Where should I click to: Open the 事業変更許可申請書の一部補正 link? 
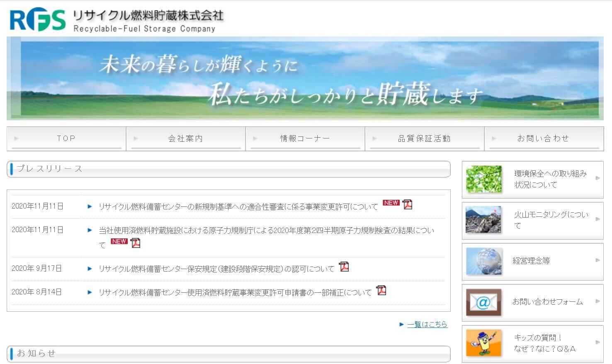pyautogui.click(x=235, y=293)
